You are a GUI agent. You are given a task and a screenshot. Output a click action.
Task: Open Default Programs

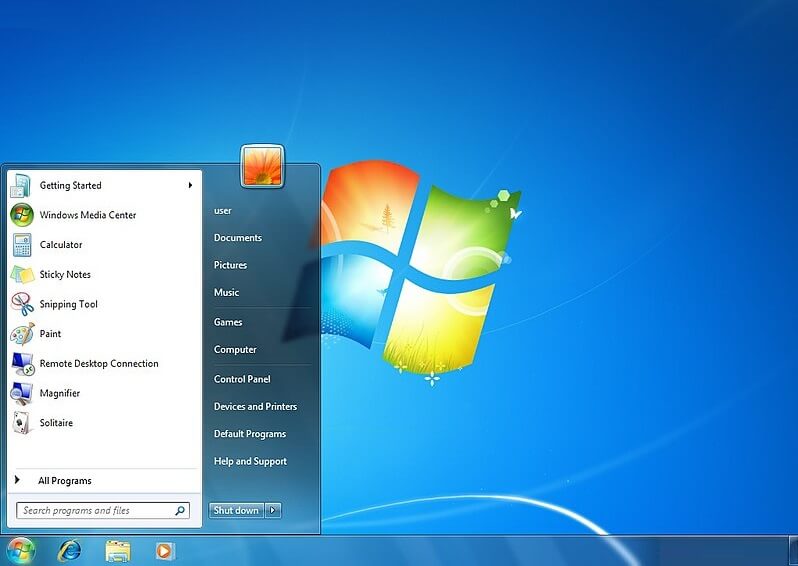click(x=249, y=434)
